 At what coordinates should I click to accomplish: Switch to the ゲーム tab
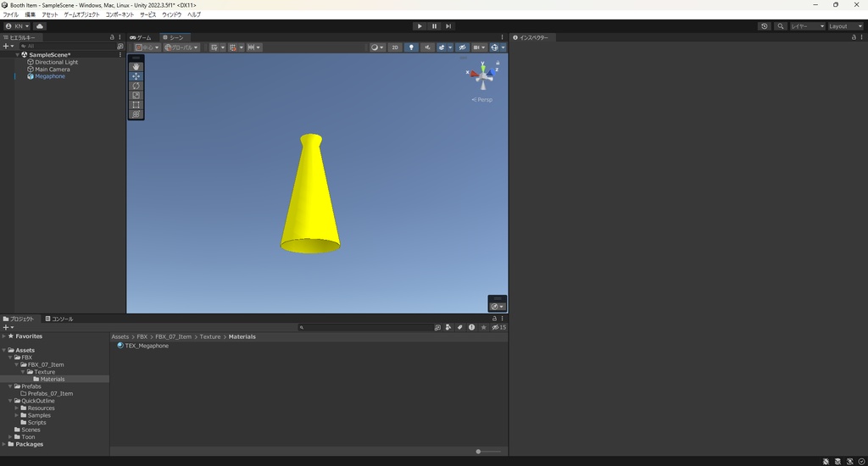[x=141, y=37]
